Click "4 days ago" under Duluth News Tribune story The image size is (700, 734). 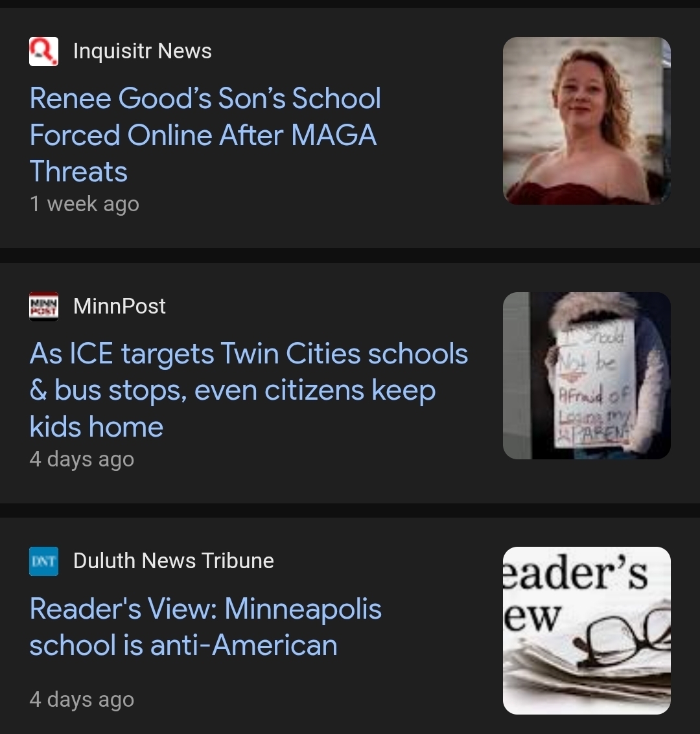tap(82, 700)
